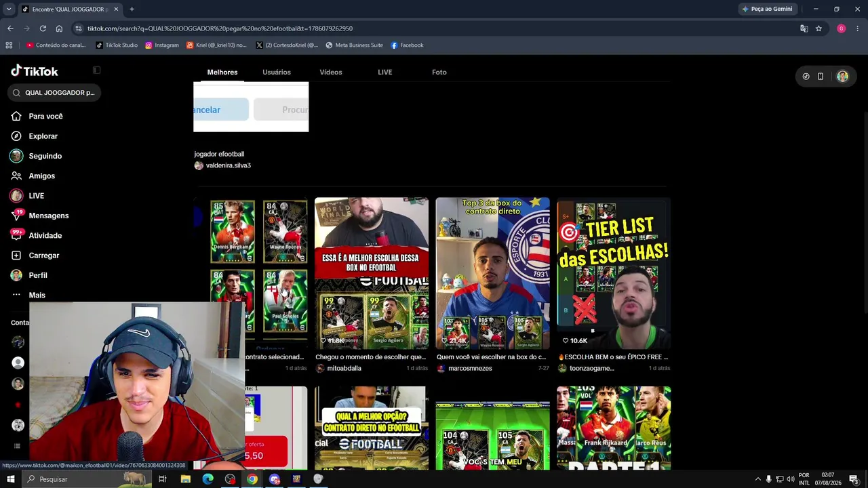The width and height of the screenshot is (868, 488).
Task: Open the Top 3 da box video
Action: [x=492, y=273]
